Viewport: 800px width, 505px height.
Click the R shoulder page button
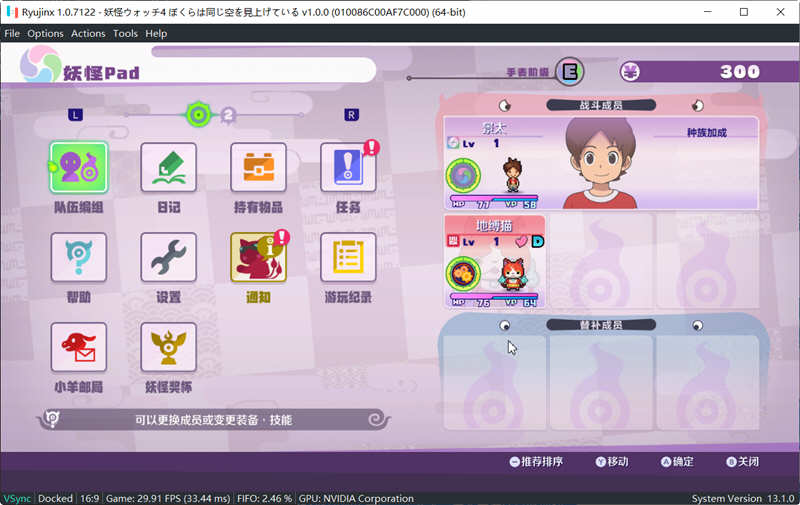[351, 115]
